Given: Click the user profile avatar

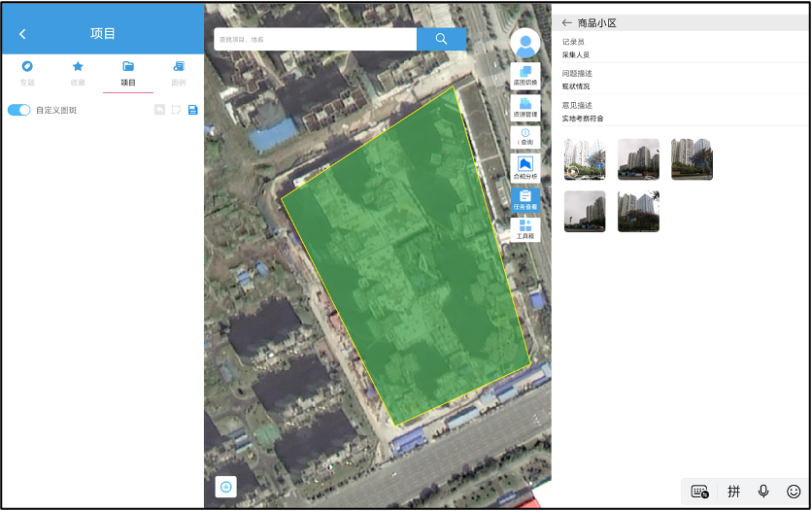Looking at the screenshot, I should (x=525, y=44).
